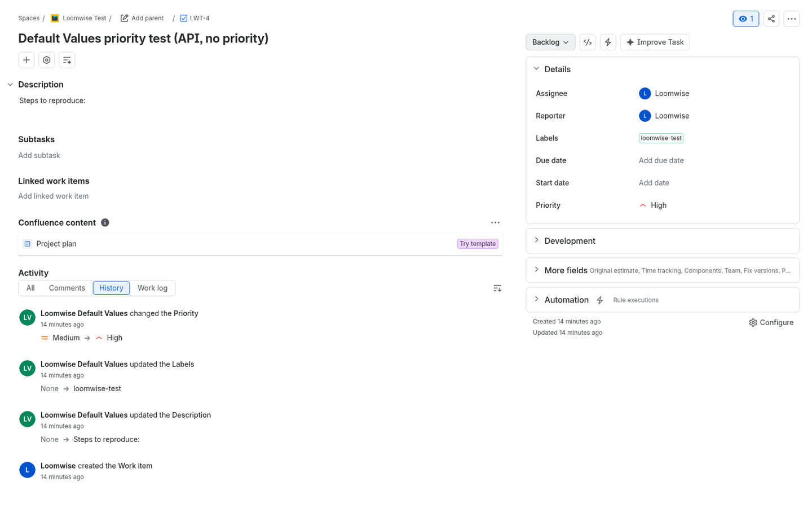The height and width of the screenshot is (508, 812).
Task: Select the Work log activity tab
Action: pos(152,288)
